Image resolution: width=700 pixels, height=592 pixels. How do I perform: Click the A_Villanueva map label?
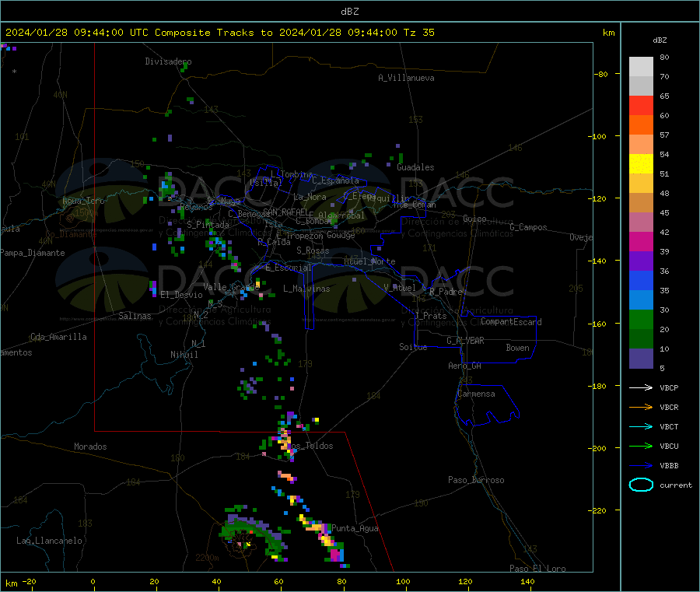tap(406, 78)
